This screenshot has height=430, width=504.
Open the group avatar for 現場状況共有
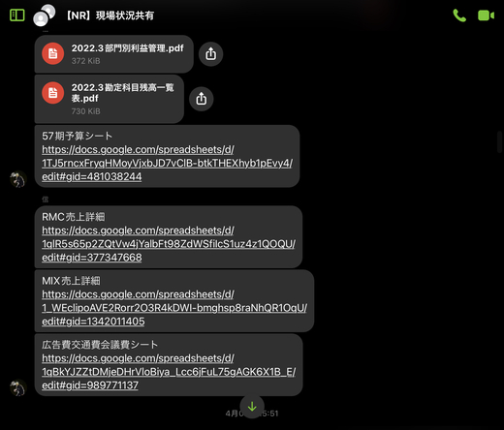44,15
